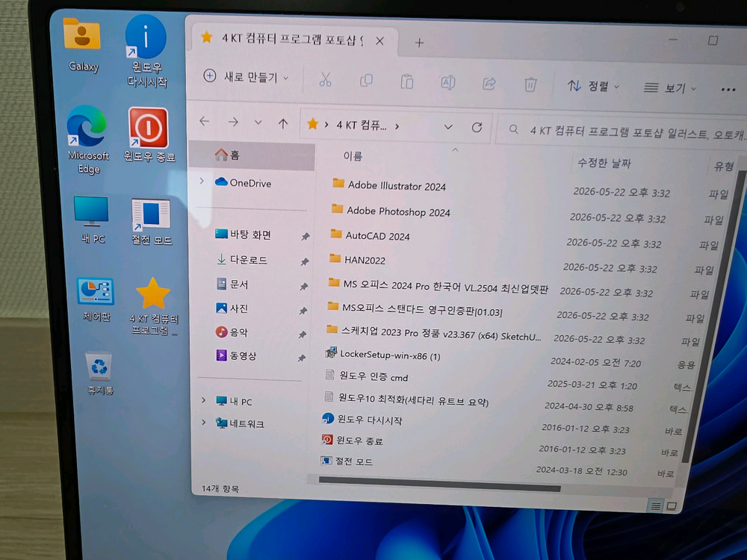747x560 pixels.
Task: Sort by 수정한 날짜 column header
Action: pyautogui.click(x=604, y=163)
